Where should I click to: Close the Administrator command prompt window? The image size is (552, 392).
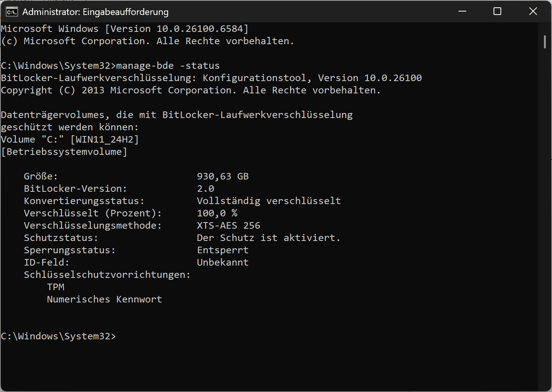point(533,12)
